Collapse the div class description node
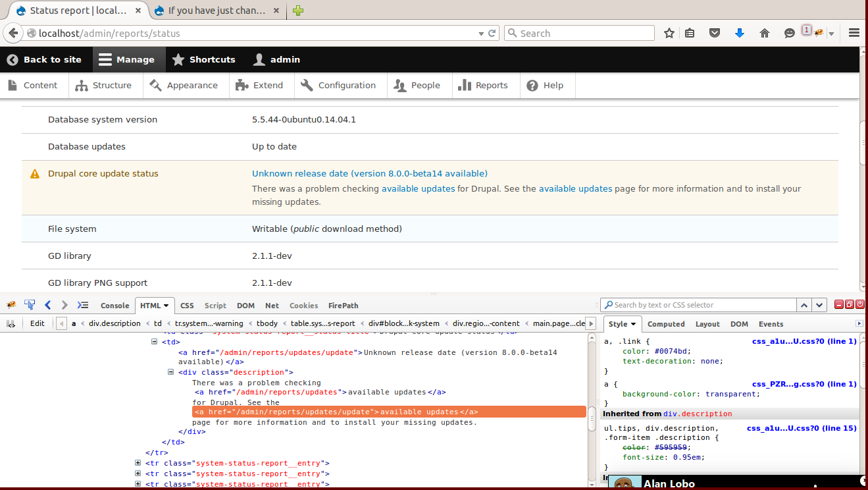 click(172, 372)
